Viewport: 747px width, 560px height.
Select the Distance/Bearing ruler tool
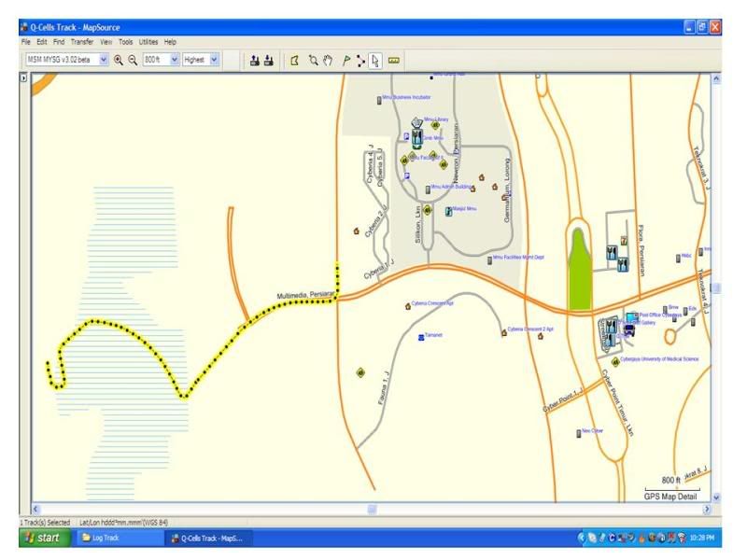click(x=393, y=61)
